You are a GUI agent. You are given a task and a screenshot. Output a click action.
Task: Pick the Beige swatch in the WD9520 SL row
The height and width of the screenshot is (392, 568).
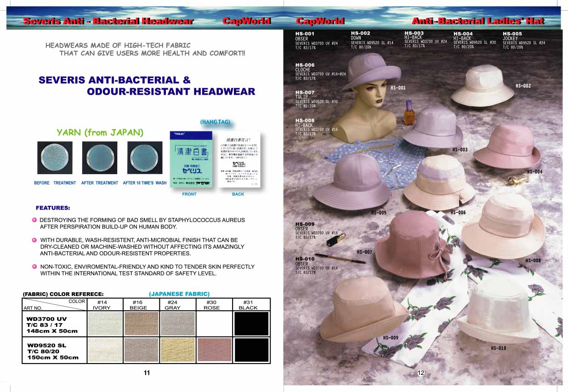[x=141, y=350]
